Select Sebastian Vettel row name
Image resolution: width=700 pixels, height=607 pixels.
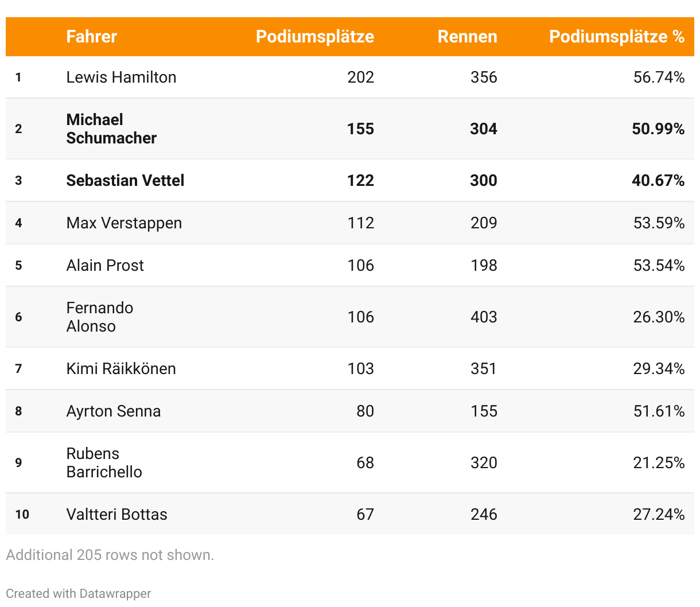125,181
